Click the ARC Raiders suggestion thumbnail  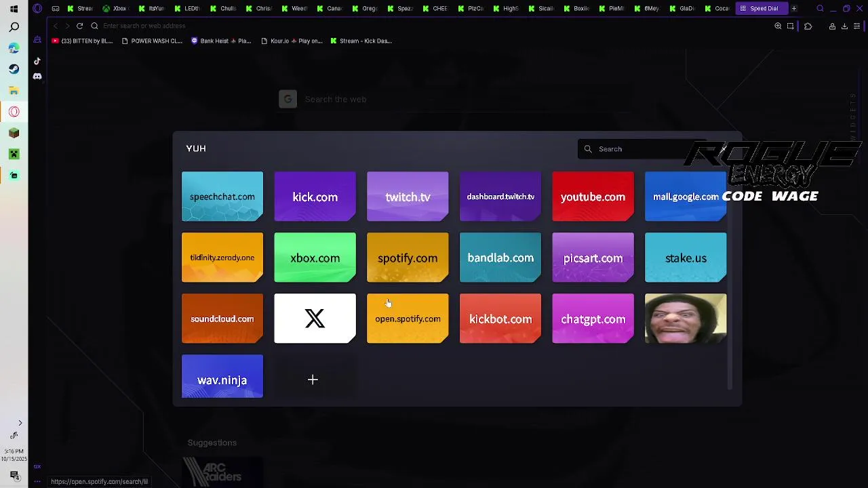point(222,471)
